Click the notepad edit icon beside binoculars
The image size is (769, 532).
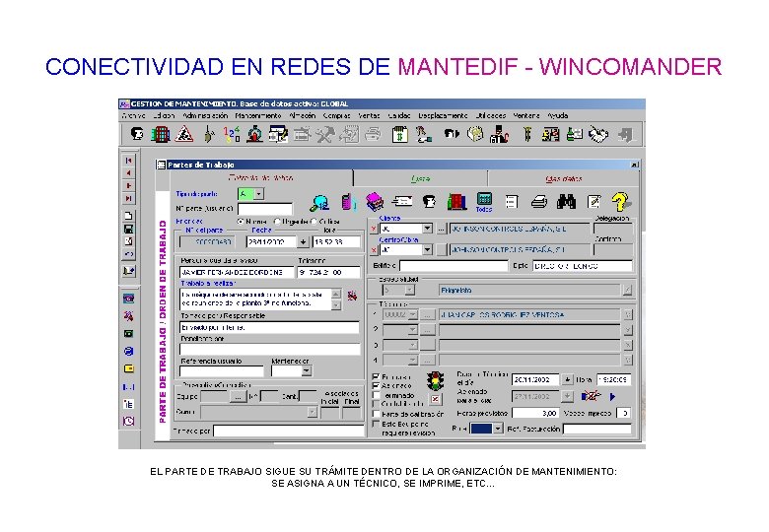(x=594, y=201)
